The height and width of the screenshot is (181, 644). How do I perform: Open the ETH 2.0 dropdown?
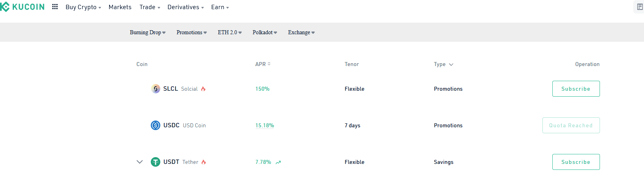229,33
